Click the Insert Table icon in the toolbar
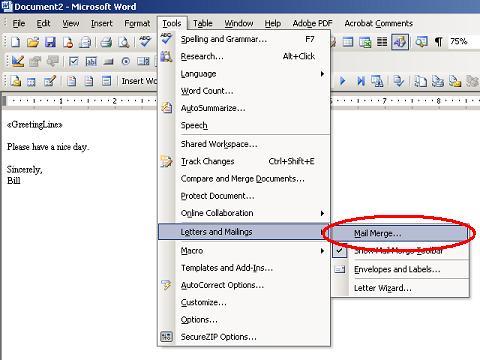 pos(348,42)
